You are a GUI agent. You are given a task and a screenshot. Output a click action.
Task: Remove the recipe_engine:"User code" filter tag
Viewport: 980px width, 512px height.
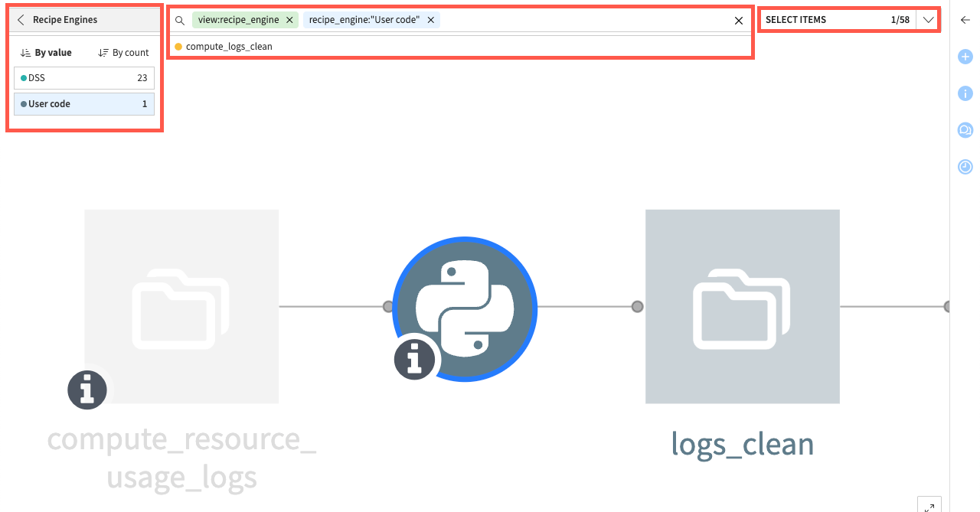pos(430,21)
